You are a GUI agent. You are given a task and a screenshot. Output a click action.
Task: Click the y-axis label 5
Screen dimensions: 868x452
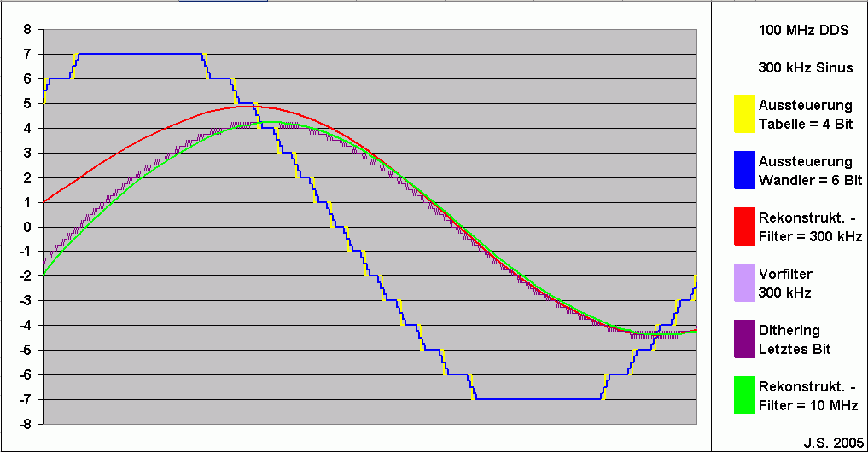coord(27,103)
